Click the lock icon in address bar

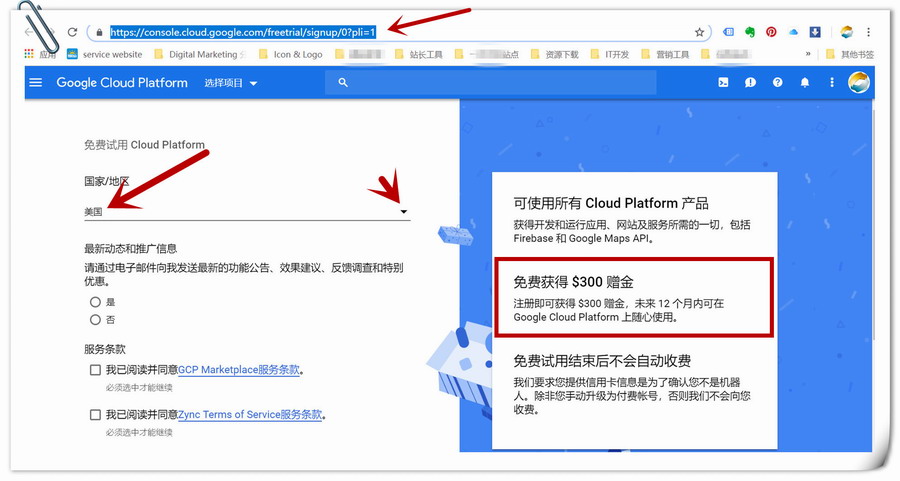[x=99, y=33]
